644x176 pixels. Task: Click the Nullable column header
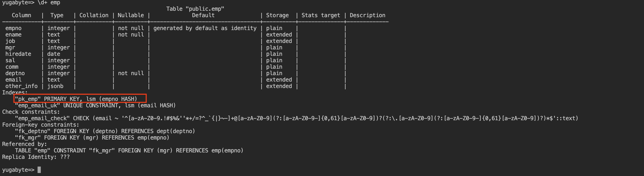pyautogui.click(x=131, y=15)
